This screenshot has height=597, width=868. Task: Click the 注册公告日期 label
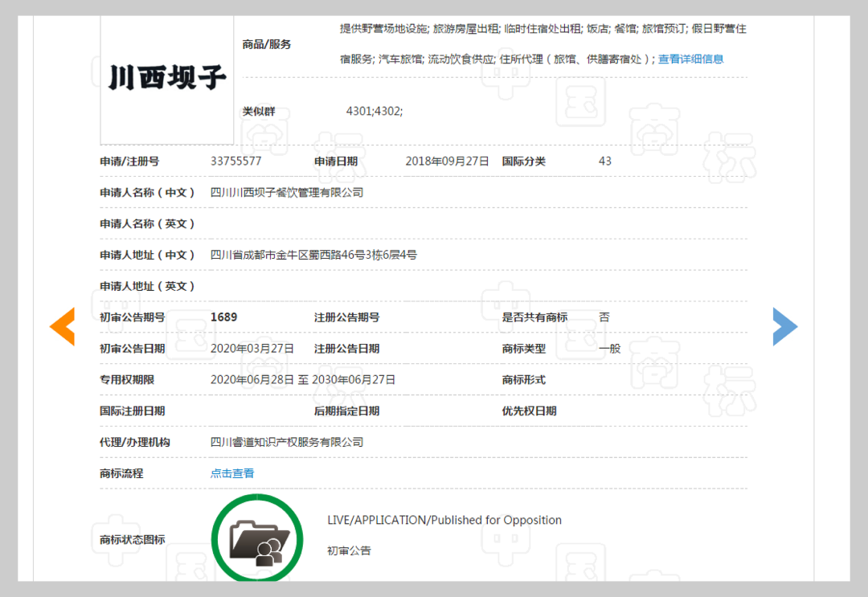(346, 349)
